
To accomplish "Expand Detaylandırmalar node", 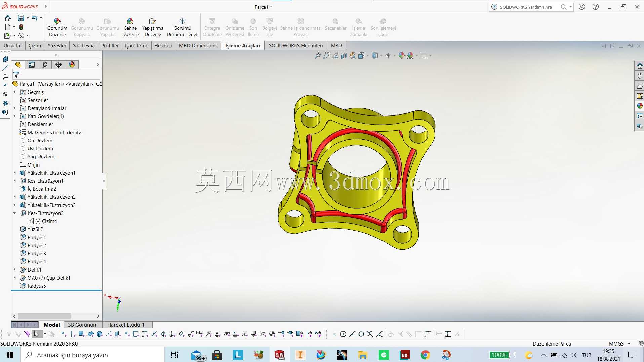I will tap(15, 108).
